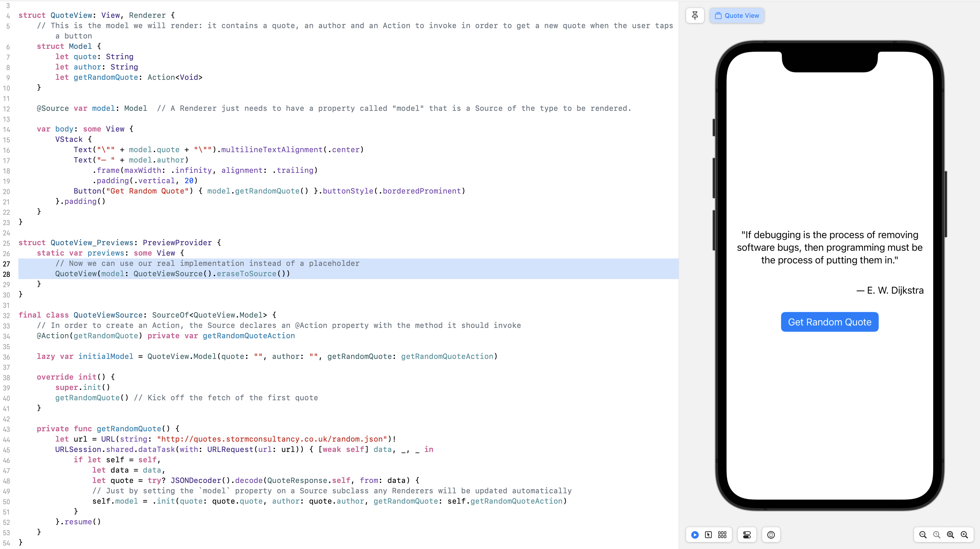Click the quotes.stormconsultancy.co.uk URL string
980x549 pixels.
pyautogui.click(x=272, y=439)
